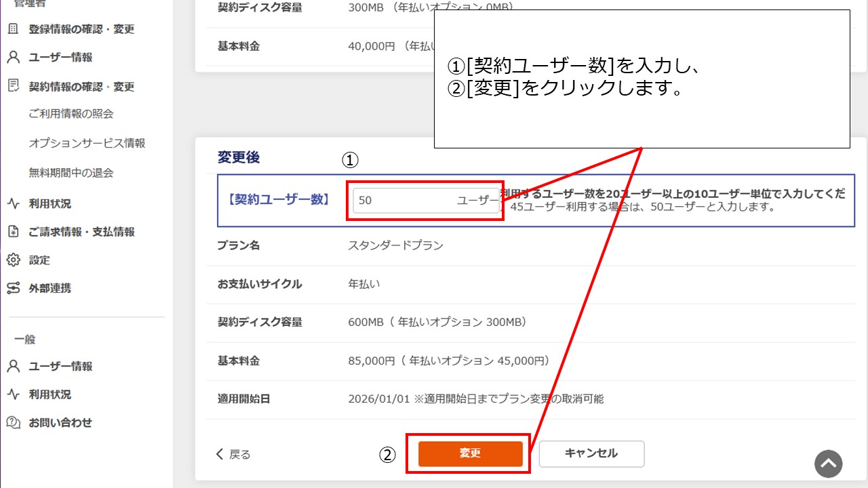Screen dimensions: 868x488
Task: Click the orange 変更 button
Action: pyautogui.click(x=469, y=454)
